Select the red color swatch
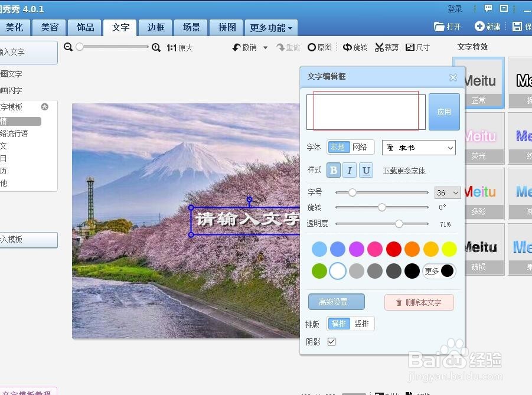532x395 pixels. [x=393, y=249]
